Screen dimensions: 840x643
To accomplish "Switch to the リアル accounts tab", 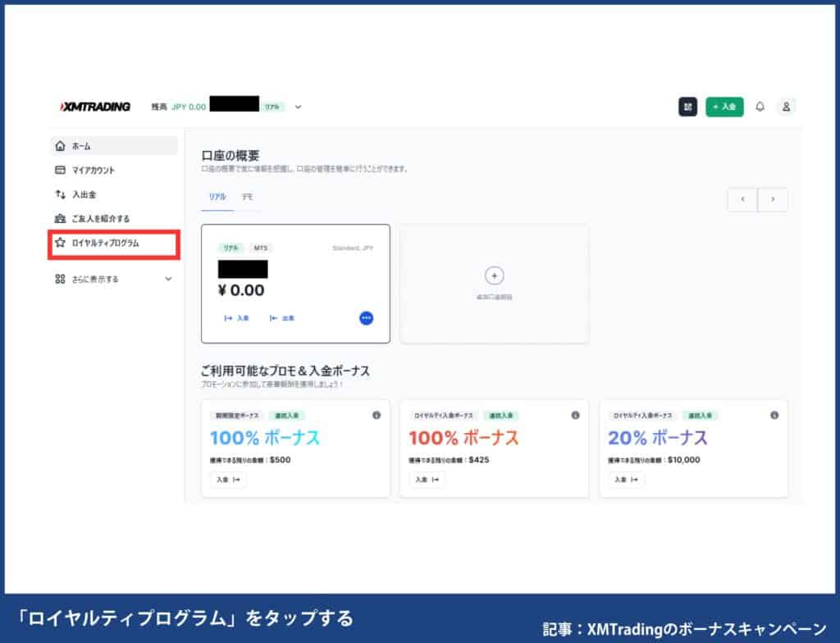I will click(x=217, y=197).
